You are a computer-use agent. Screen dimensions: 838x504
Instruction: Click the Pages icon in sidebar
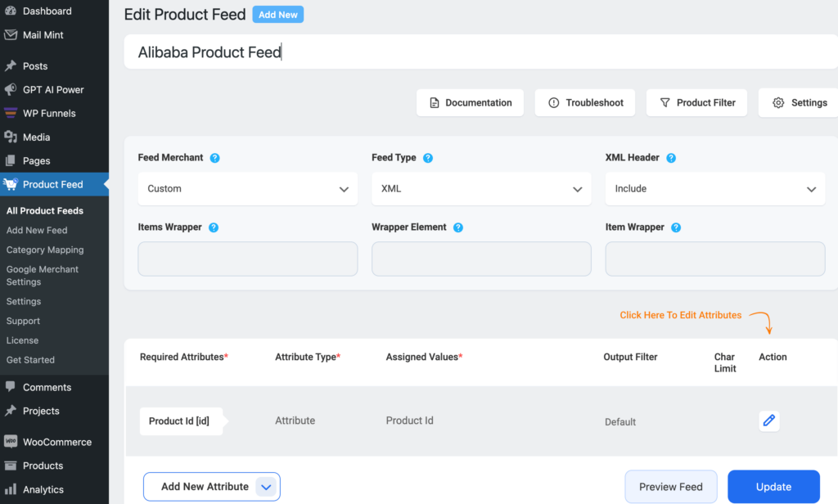coord(10,160)
